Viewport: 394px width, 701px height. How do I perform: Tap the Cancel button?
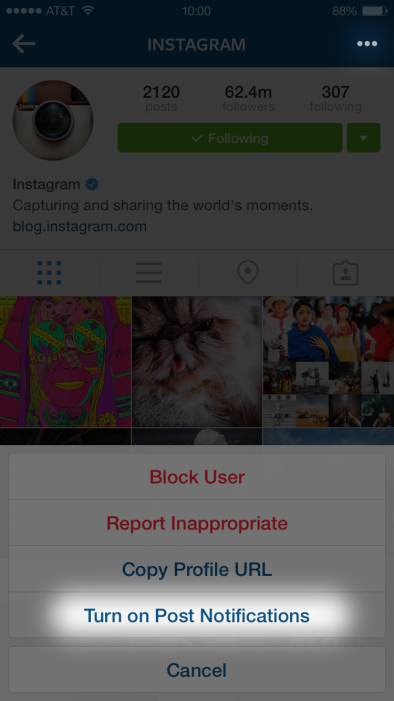click(197, 670)
